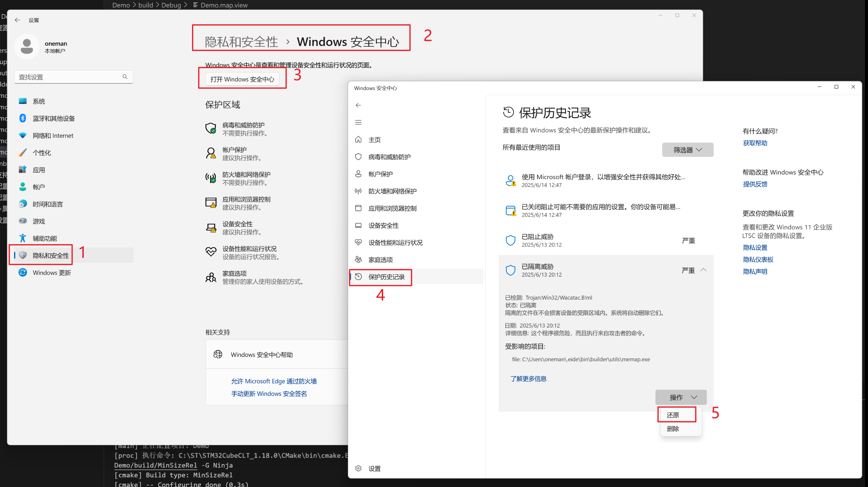Click 手动更新 Windows 安全签名 link
Screen dimensions: 868x487
269,394
